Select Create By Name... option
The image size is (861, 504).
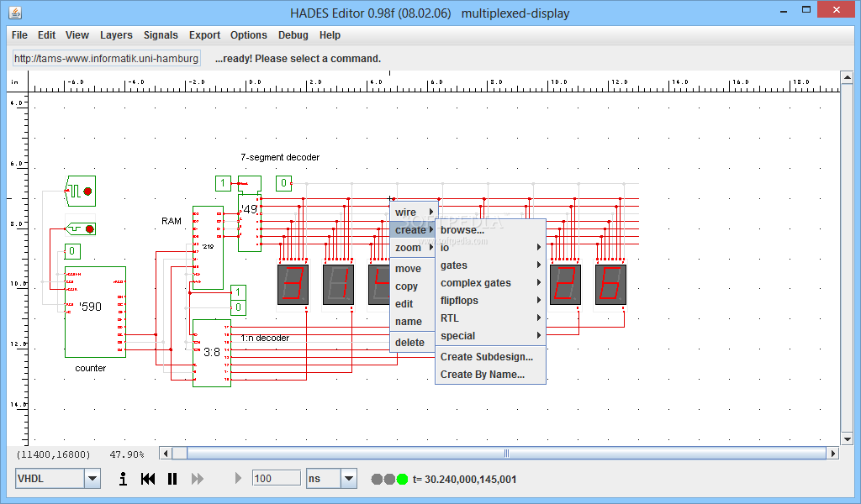coord(490,374)
